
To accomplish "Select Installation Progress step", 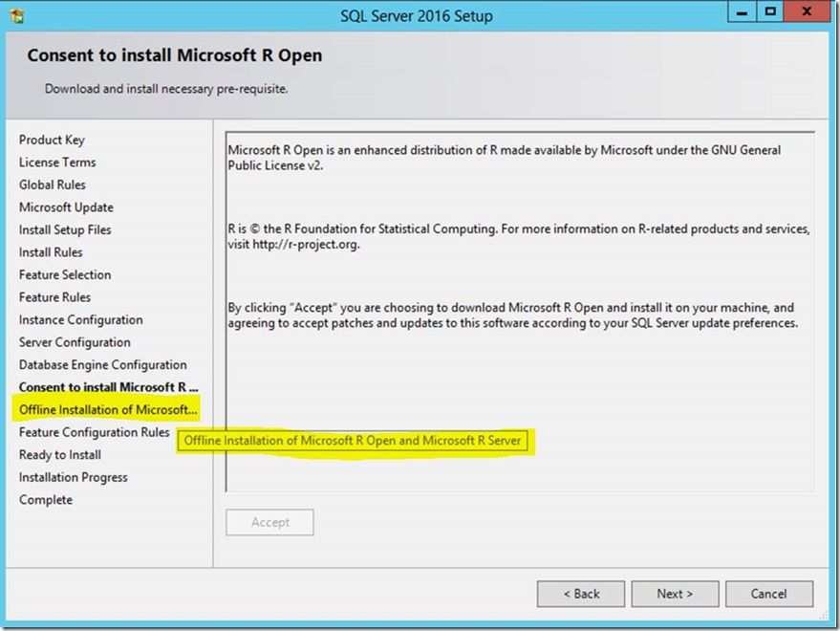I will pyautogui.click(x=74, y=478).
